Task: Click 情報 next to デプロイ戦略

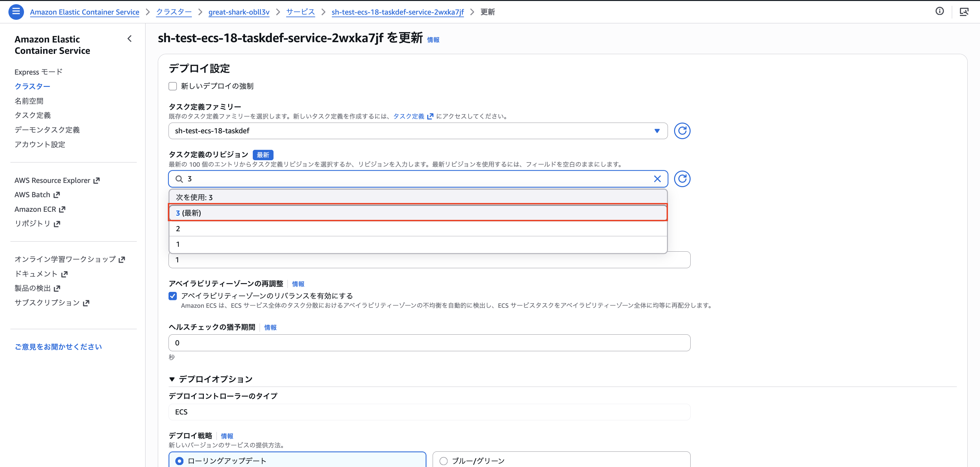Action: pos(227,436)
